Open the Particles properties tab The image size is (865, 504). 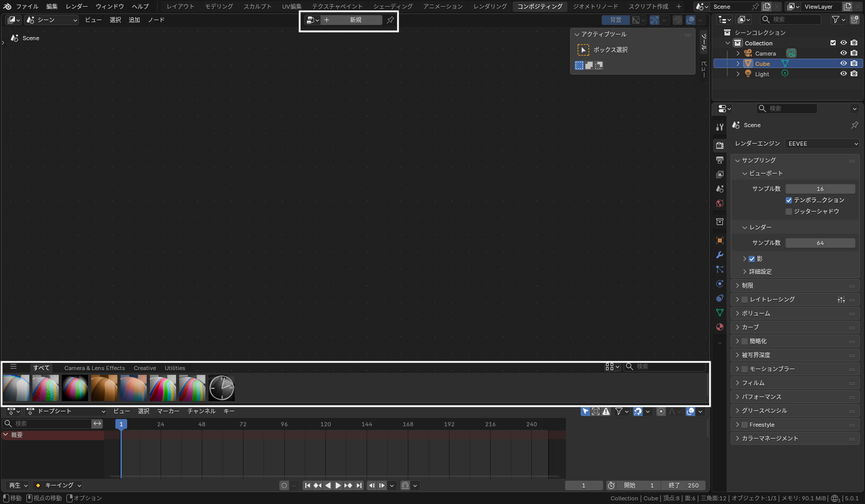[x=720, y=269]
